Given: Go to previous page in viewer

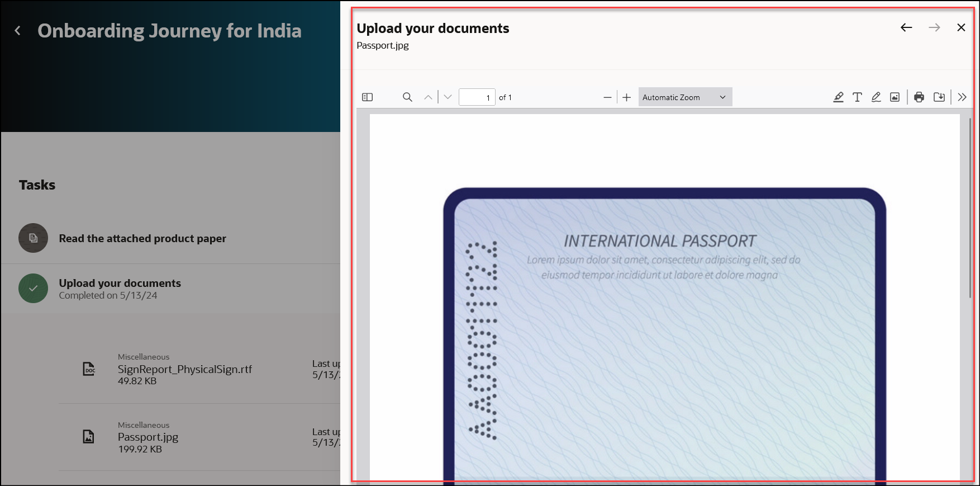Looking at the screenshot, I should pyautogui.click(x=428, y=97).
